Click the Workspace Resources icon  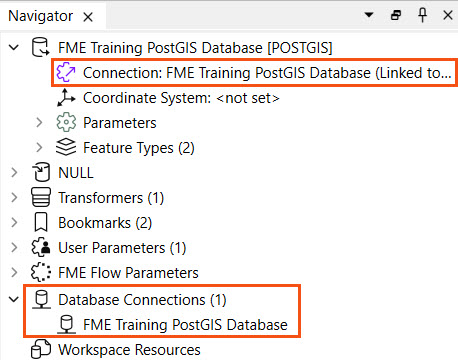point(41,349)
